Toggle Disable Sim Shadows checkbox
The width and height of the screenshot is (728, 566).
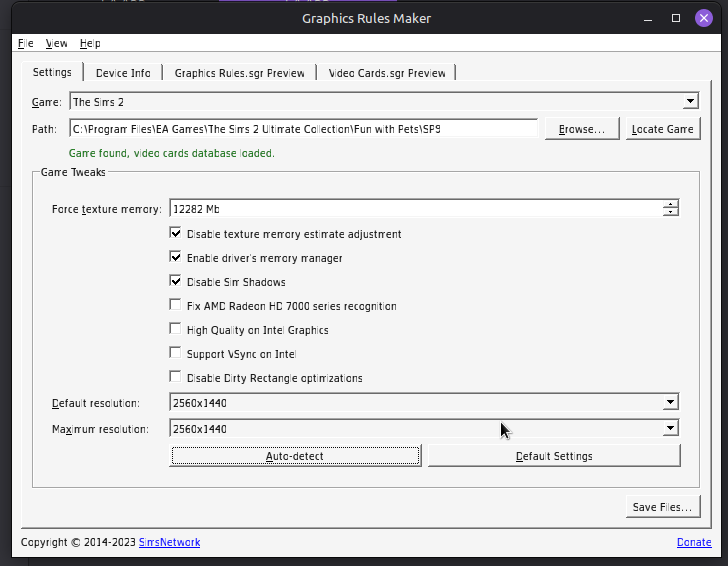176,281
